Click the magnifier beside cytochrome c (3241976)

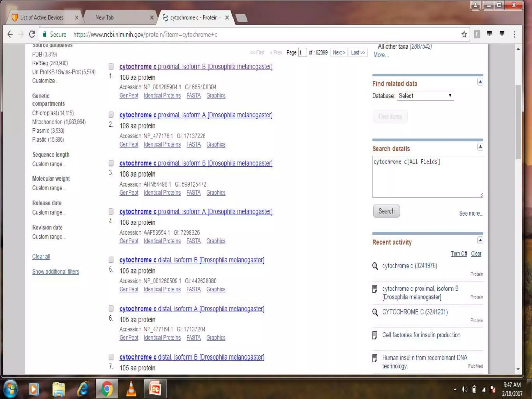pyautogui.click(x=375, y=266)
